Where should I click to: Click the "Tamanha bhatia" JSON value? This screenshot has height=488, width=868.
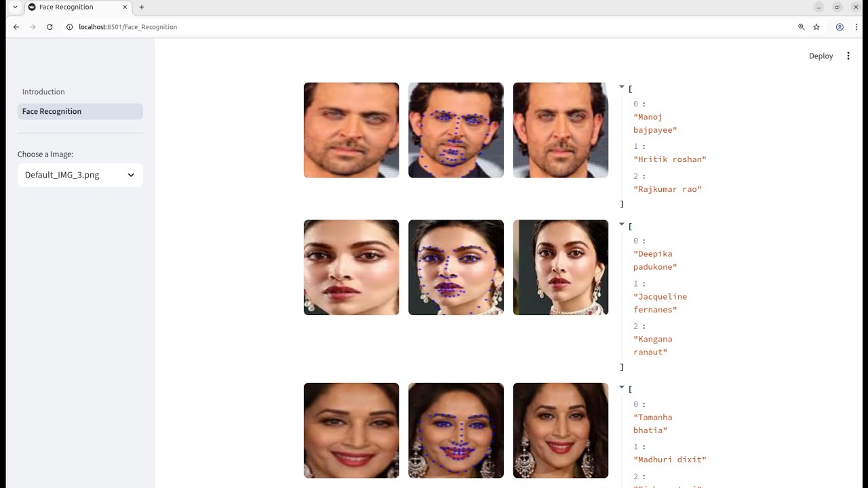pyautogui.click(x=653, y=424)
